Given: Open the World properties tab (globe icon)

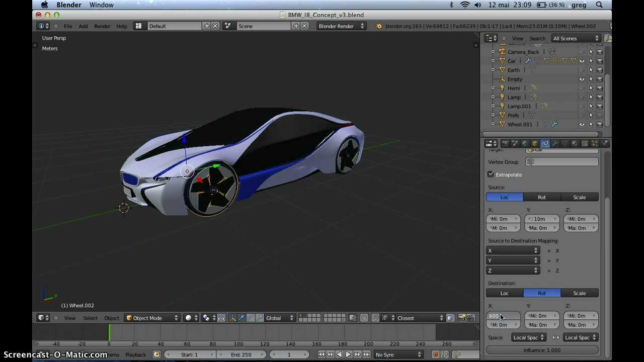Looking at the screenshot, I should tap(525, 144).
